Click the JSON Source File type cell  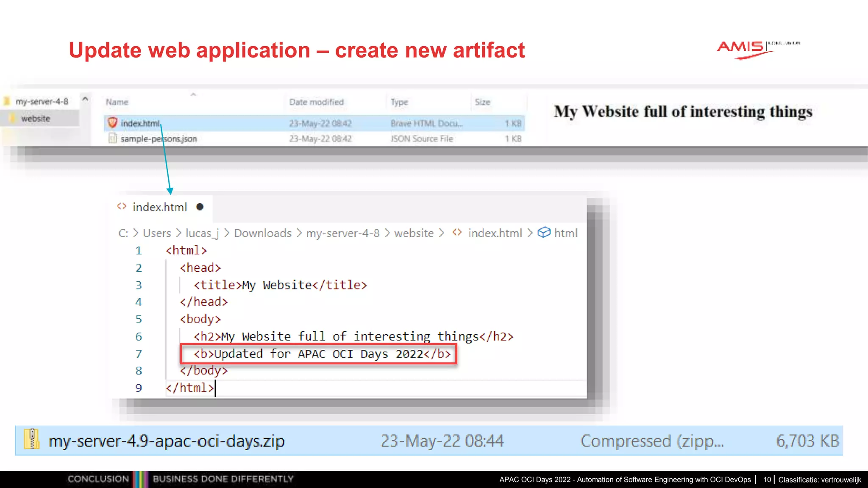pos(422,139)
